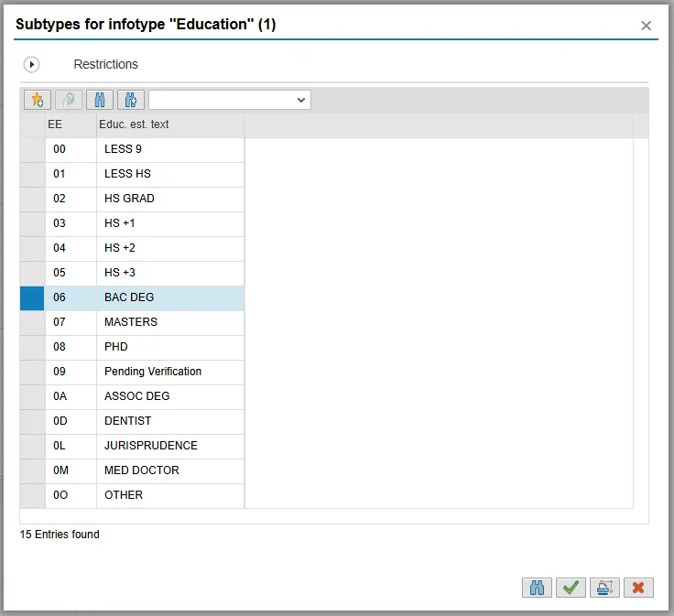Image resolution: width=674 pixels, height=616 pixels.
Task: Select the row marker for OTHER
Action: pos(32,495)
